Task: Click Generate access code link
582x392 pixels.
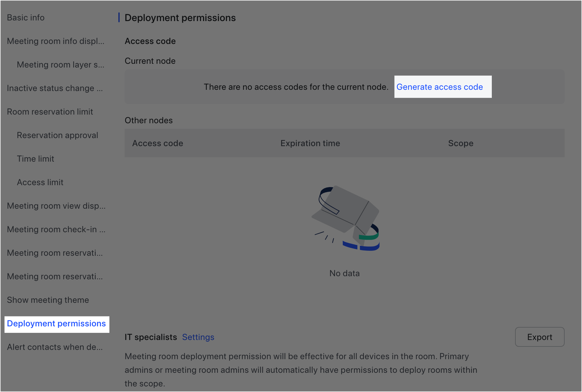Action: click(x=440, y=87)
